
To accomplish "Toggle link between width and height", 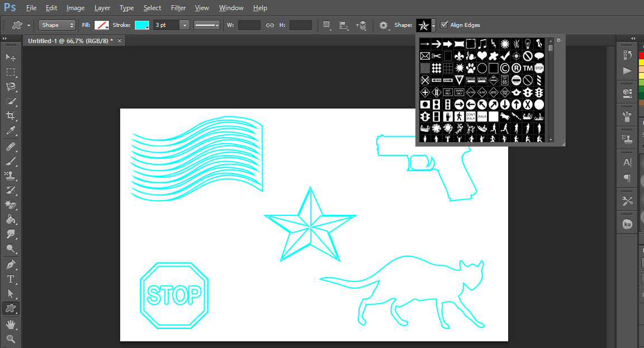I will point(270,25).
